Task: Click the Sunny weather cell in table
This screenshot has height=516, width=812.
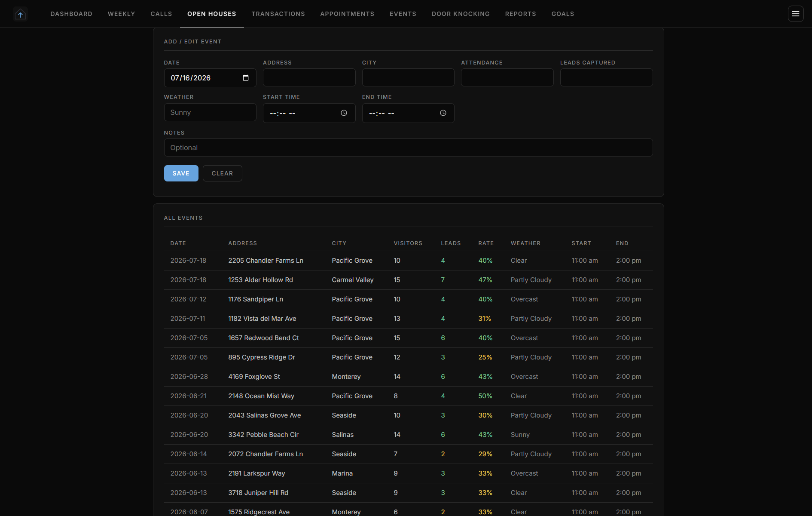Action: point(520,435)
